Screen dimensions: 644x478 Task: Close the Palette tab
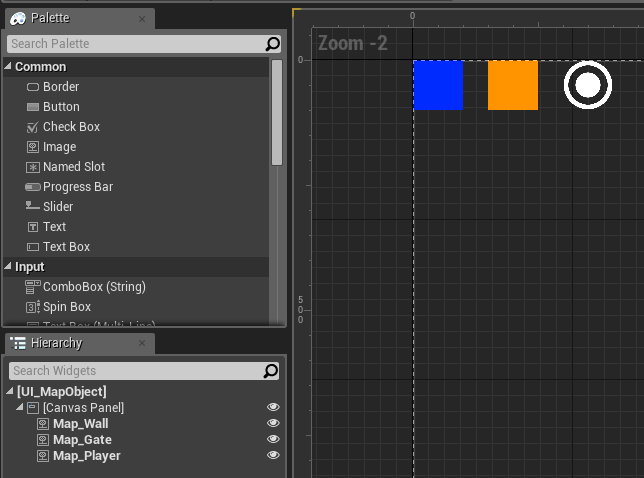142,19
